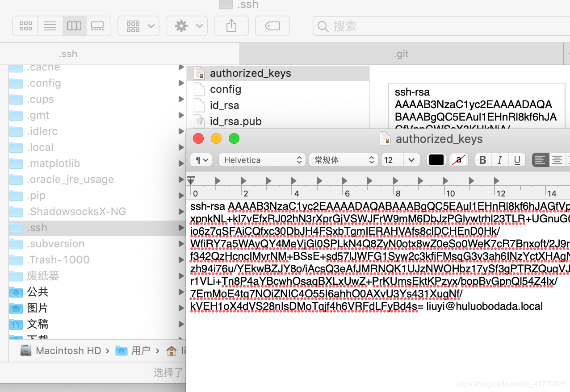
Task: Select authorized_keys file in Finder
Action: (278, 73)
